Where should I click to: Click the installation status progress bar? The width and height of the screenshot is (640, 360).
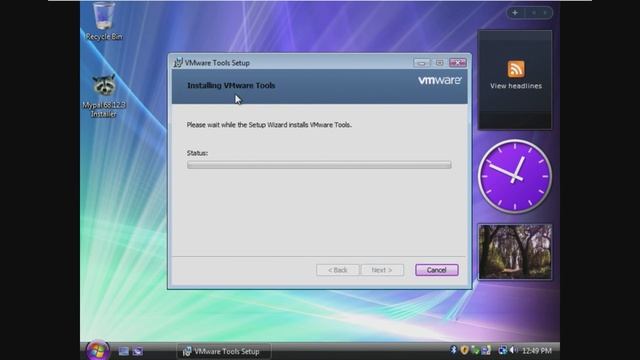319,164
